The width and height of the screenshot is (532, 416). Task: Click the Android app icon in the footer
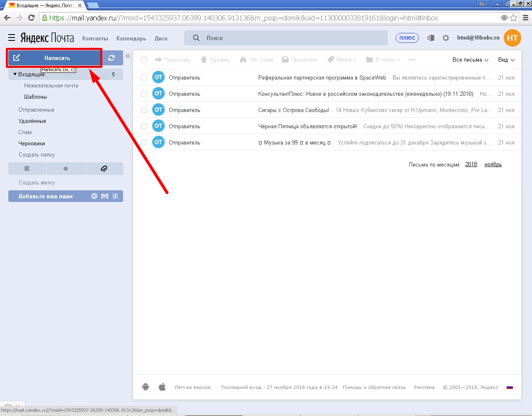click(x=146, y=387)
